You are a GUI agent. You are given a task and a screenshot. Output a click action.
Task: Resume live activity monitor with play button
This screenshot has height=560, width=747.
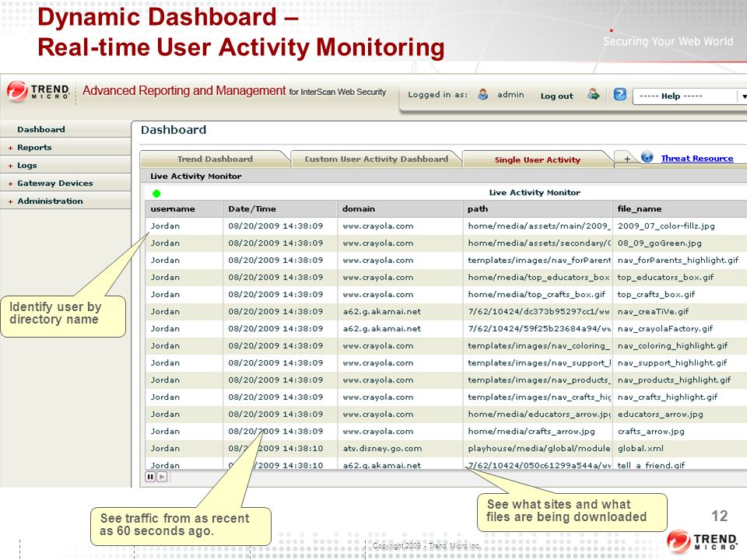tap(162, 476)
